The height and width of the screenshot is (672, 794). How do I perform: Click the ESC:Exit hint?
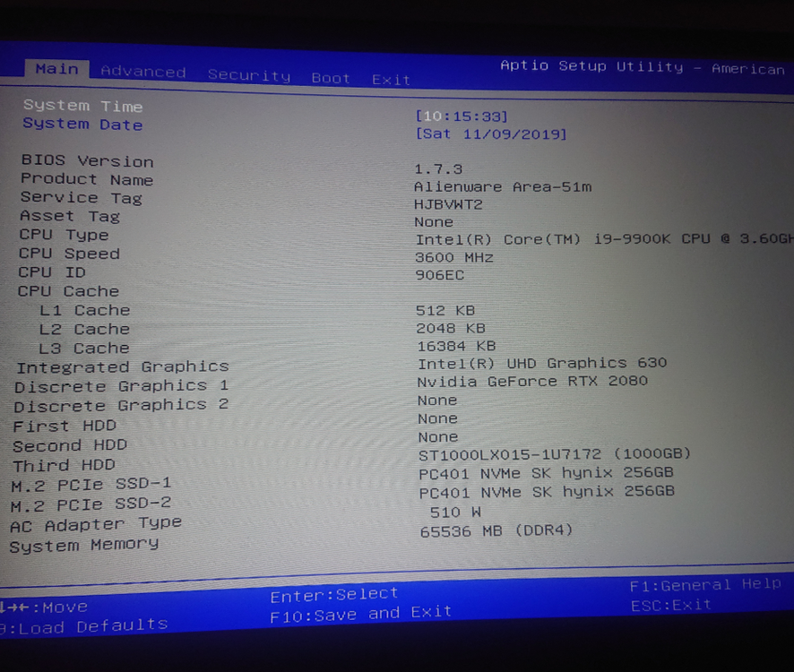click(x=671, y=606)
